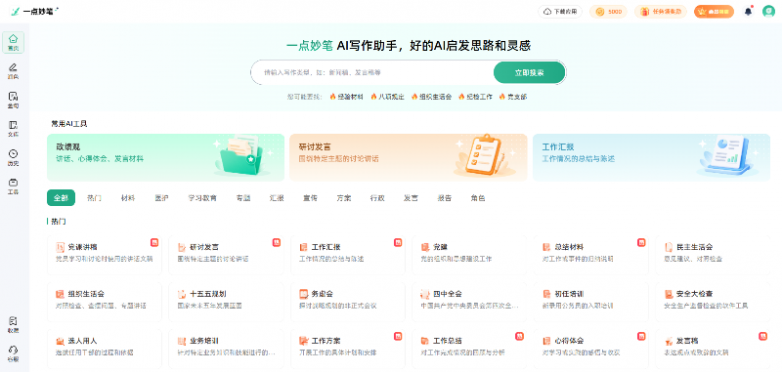Open the 组织生活会 tool card in grid
Screen dimensions: 782x372
click(x=104, y=301)
